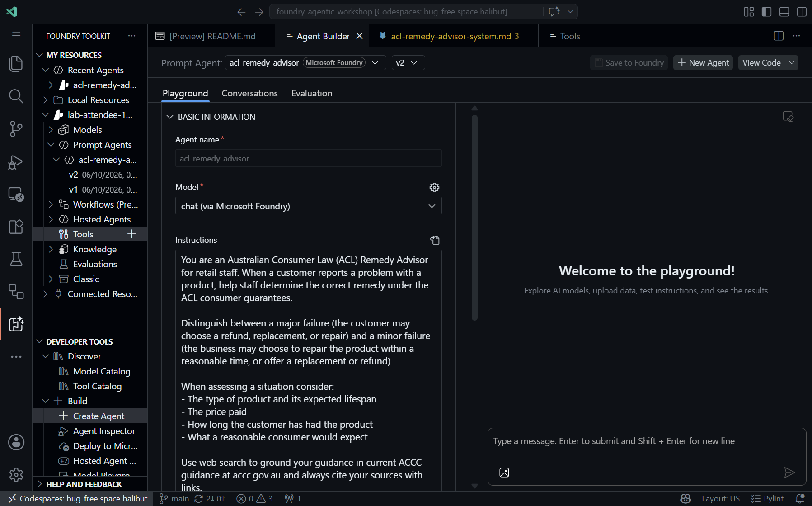Expand the Knowledge tree node
This screenshot has width=812, height=506.
pyautogui.click(x=51, y=249)
